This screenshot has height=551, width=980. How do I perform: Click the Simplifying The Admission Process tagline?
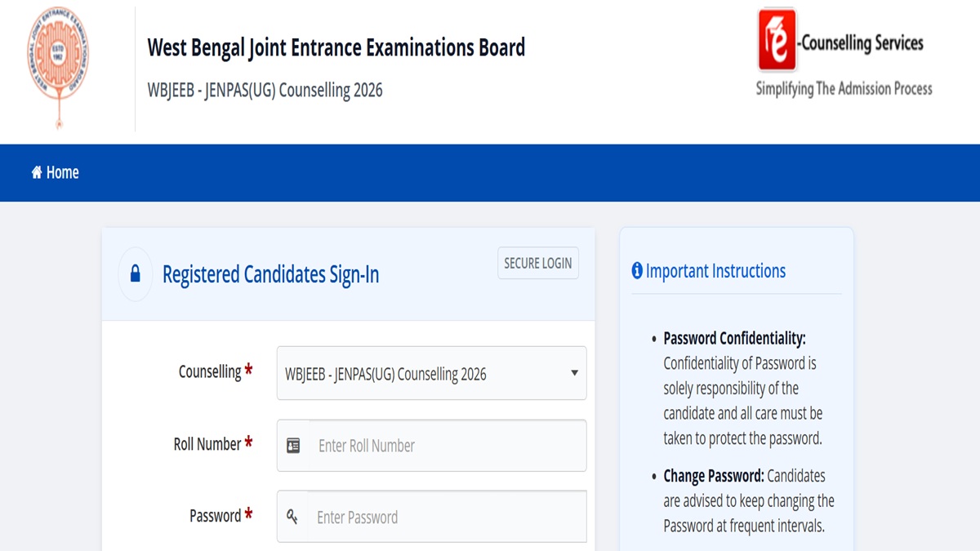[844, 89]
